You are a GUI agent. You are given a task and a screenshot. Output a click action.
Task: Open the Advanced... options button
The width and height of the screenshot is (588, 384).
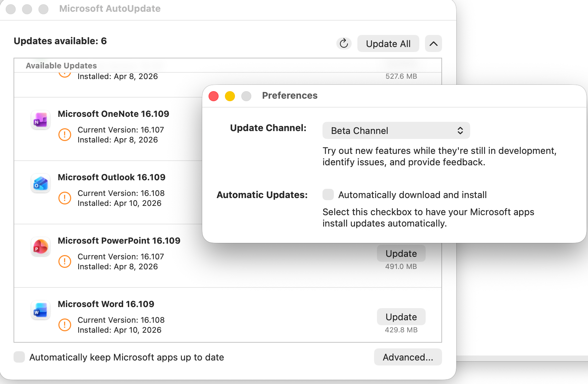point(408,357)
